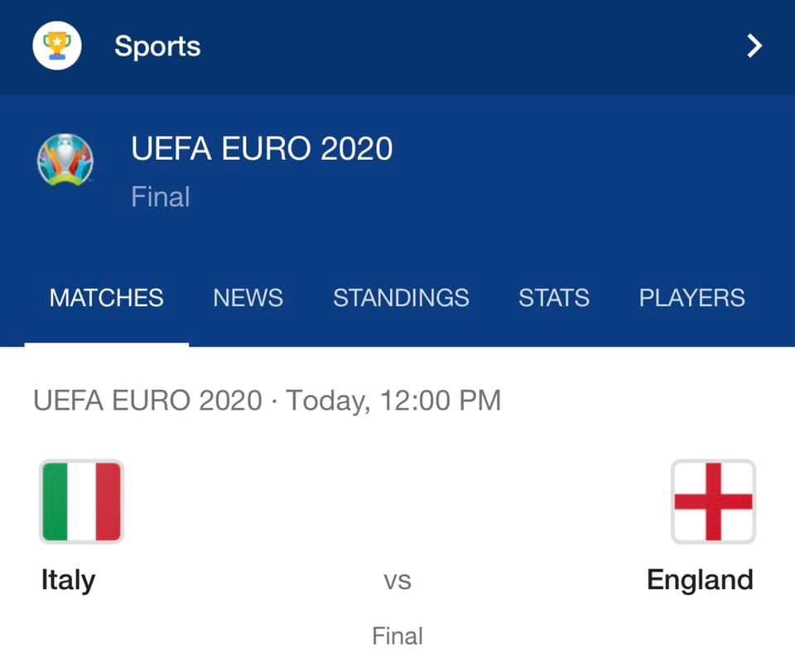The width and height of the screenshot is (795, 672).
Task: Open the Sports section chevron arrow
Action: [754, 46]
